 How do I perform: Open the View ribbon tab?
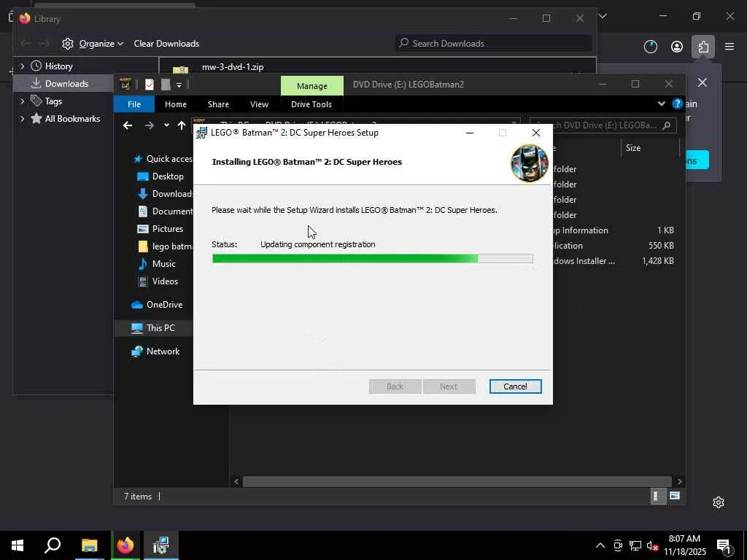coord(259,104)
